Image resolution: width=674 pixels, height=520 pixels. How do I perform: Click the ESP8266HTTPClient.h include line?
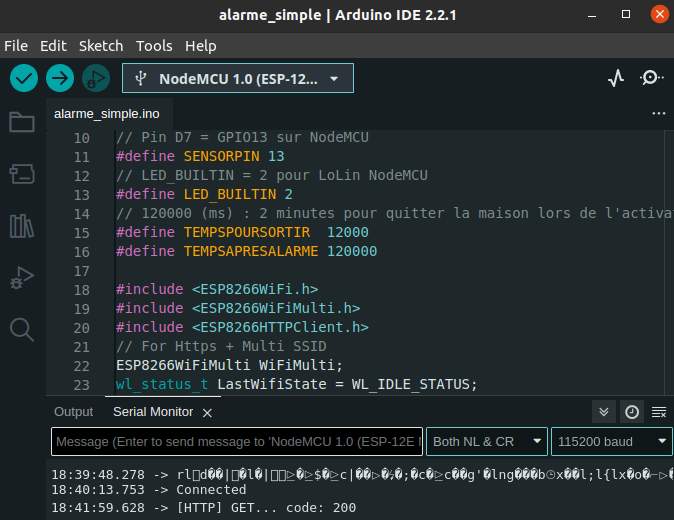(242, 327)
